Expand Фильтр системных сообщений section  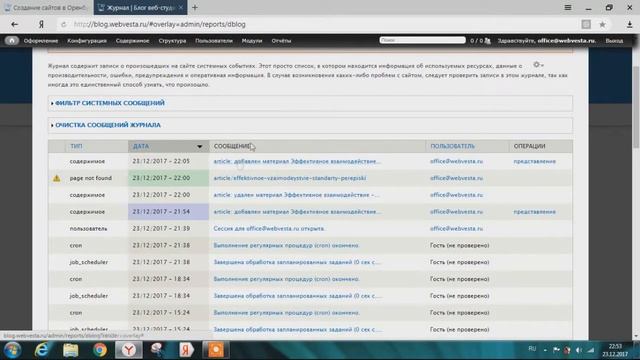[110, 103]
